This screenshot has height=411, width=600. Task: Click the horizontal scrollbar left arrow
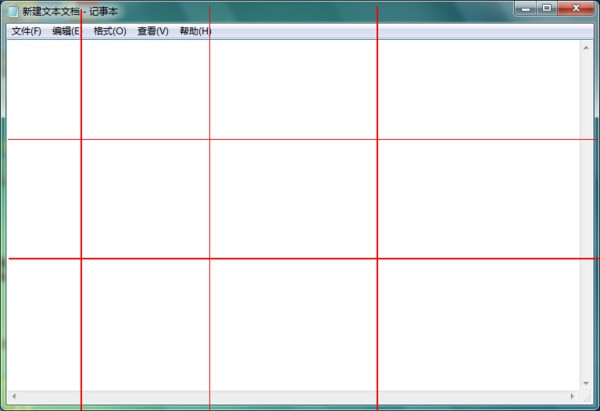click(x=13, y=397)
